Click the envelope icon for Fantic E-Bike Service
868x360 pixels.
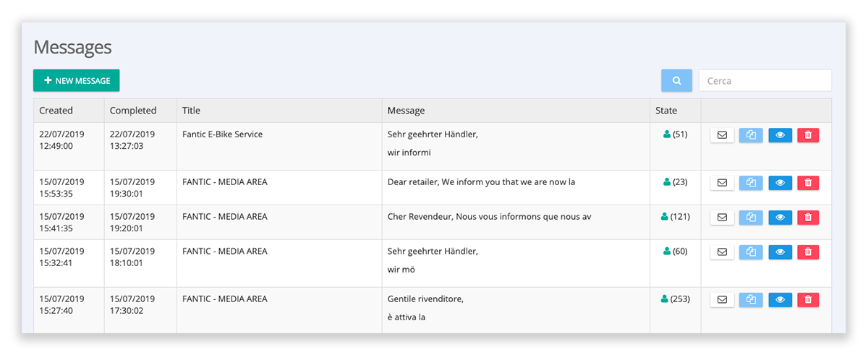tap(722, 135)
